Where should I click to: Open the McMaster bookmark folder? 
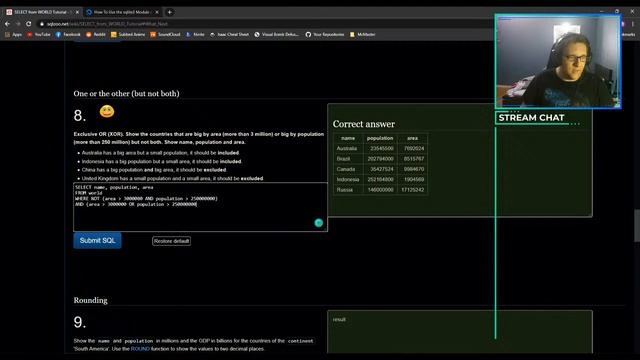click(362, 35)
